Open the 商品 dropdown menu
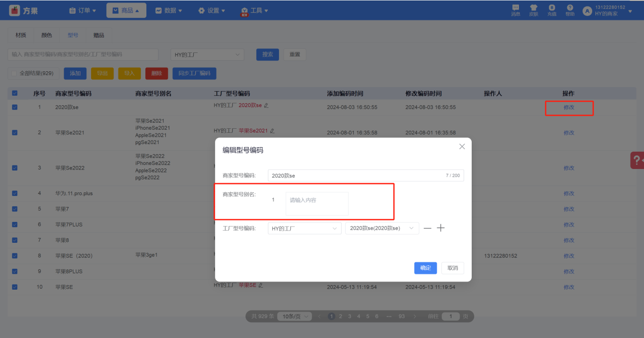The width and height of the screenshot is (644, 338). 126,10
